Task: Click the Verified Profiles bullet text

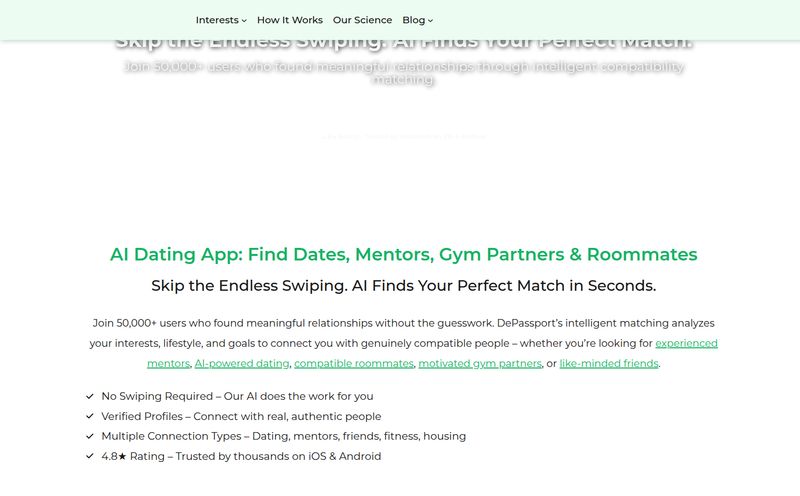Action: coord(241,416)
